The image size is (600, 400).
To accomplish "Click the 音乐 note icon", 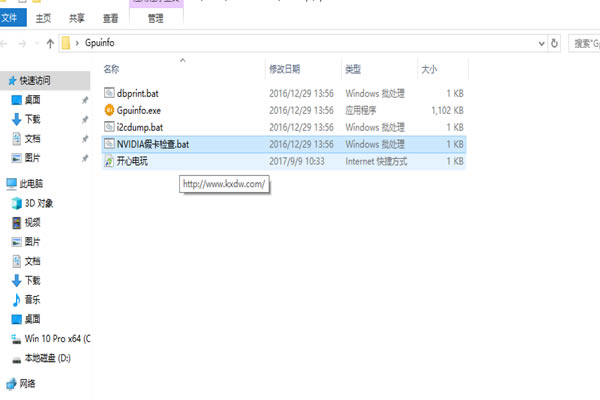I will 16,300.
